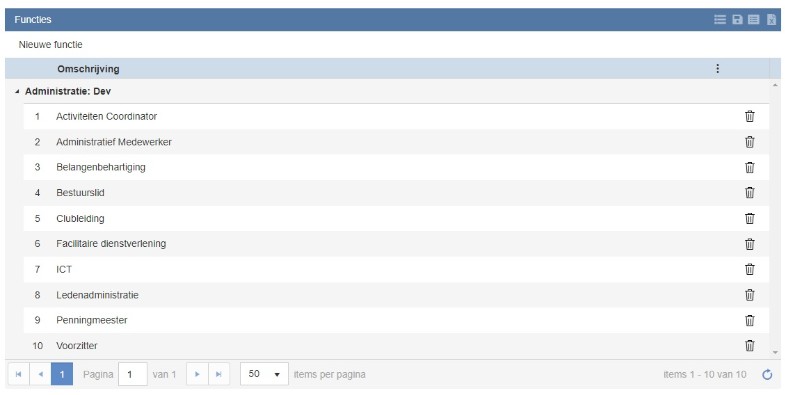Select the Penningmeester text

[92, 320]
